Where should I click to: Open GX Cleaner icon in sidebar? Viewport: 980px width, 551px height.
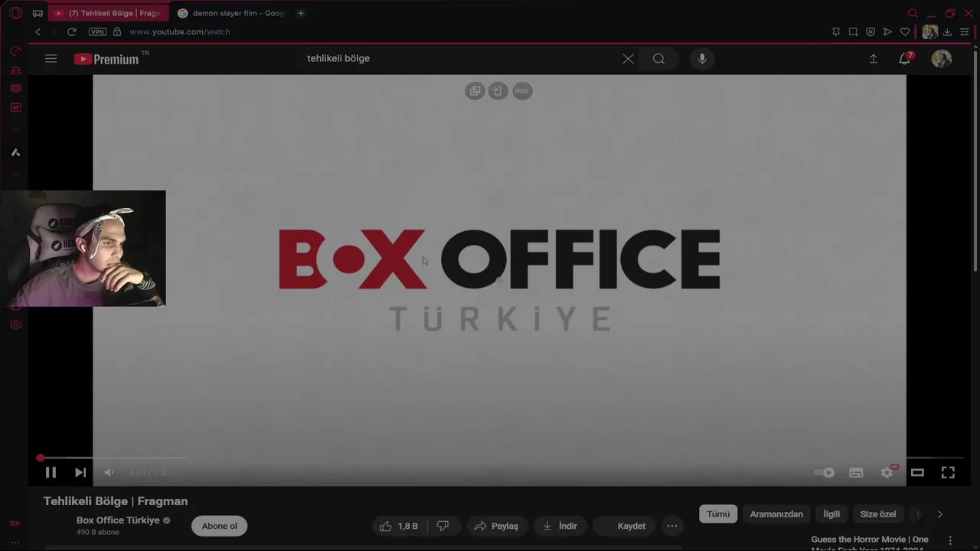coord(15,70)
